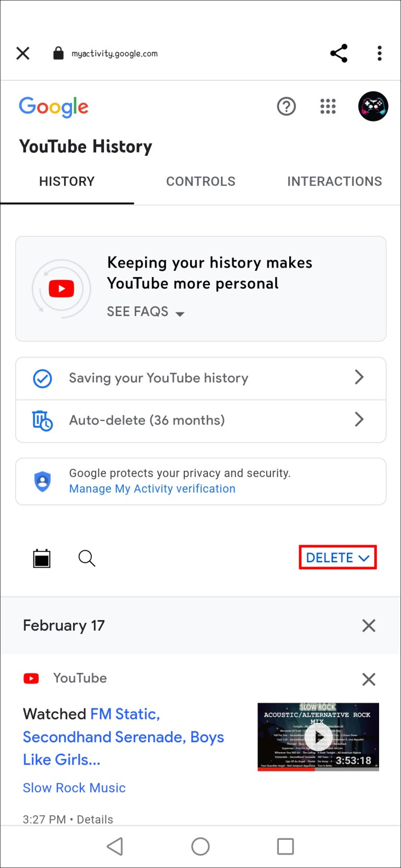Screen dimensions: 401x868
Task: Open the Slow Rock Music channel link
Action: pyautogui.click(x=74, y=788)
